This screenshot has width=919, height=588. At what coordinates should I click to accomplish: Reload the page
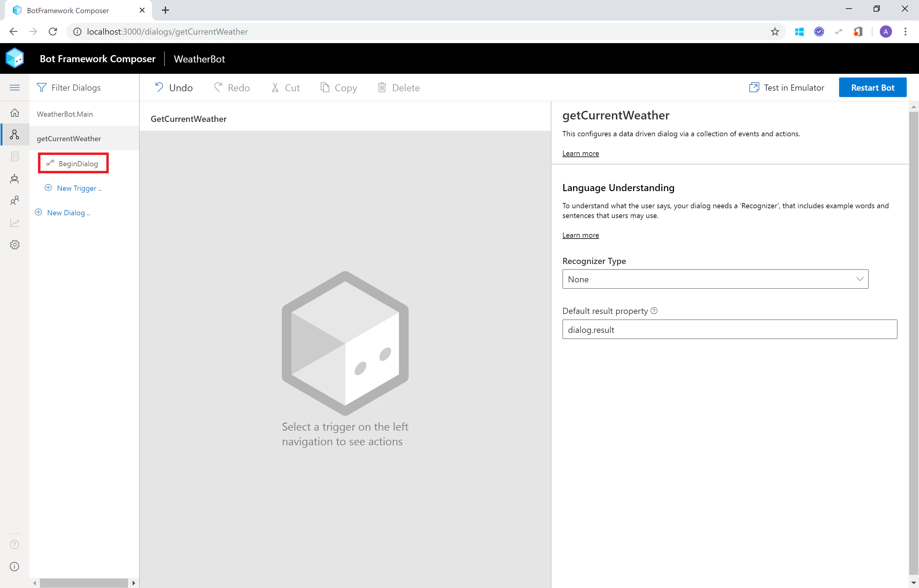(x=53, y=32)
